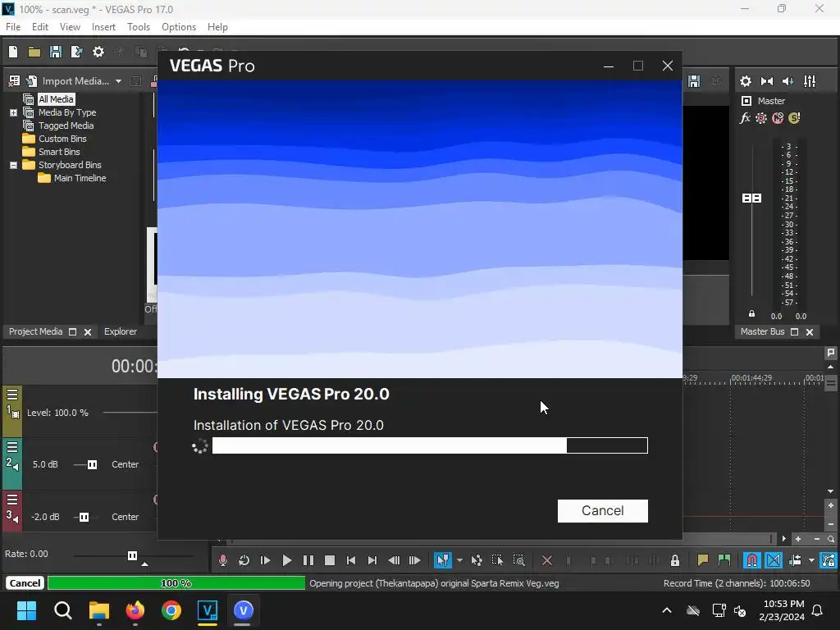Image resolution: width=840 pixels, height=630 pixels.
Task: Click the Insert region icon
Action: coord(724,560)
